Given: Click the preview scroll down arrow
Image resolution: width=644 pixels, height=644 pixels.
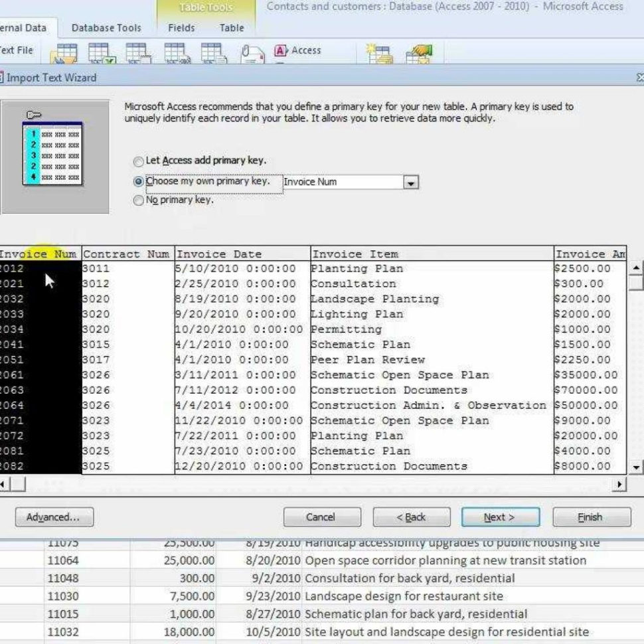Looking at the screenshot, I should pyautogui.click(x=636, y=467).
